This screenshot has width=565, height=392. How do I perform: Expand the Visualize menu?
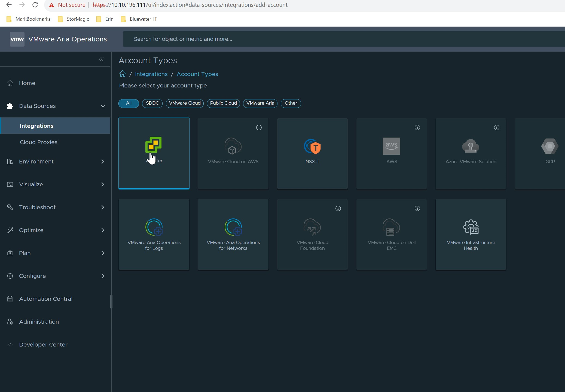(x=103, y=184)
